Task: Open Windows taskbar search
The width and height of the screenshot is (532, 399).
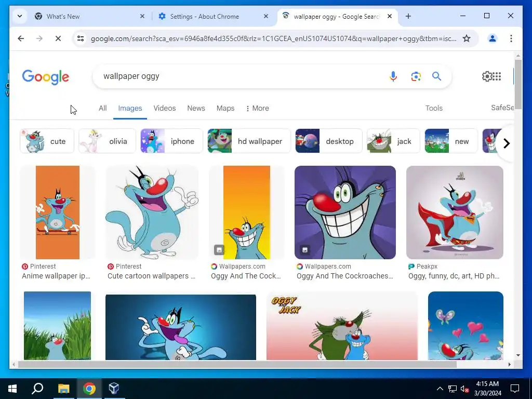Action: click(x=37, y=389)
